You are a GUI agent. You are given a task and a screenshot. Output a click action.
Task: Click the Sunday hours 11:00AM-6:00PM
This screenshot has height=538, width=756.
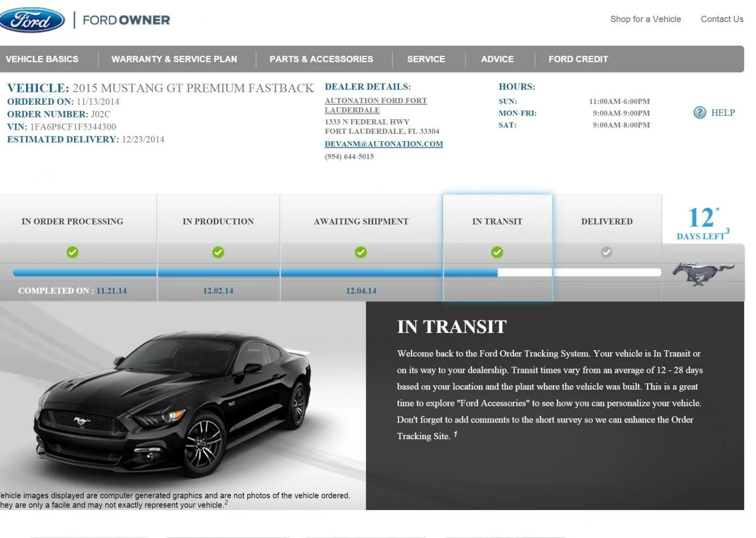[x=619, y=101]
